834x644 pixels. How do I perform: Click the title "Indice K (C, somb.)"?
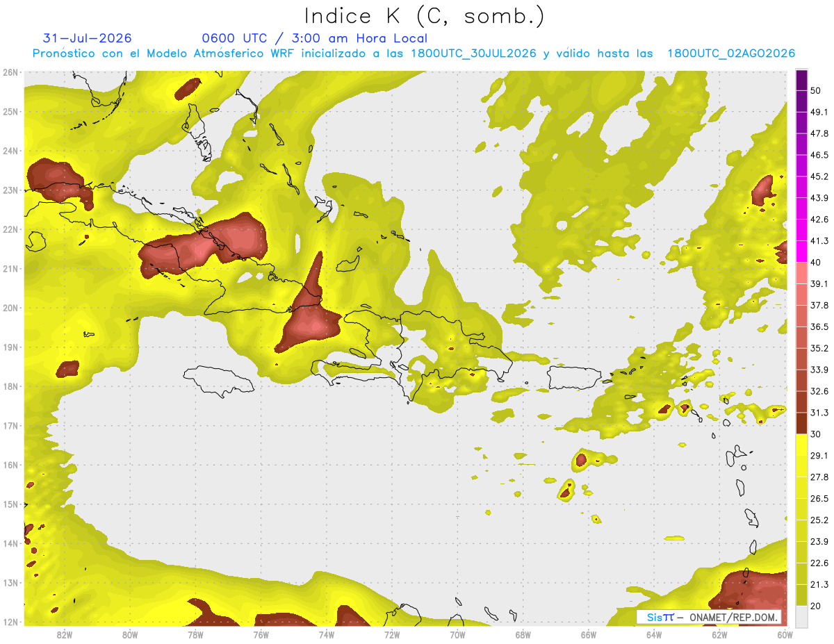coord(425,17)
